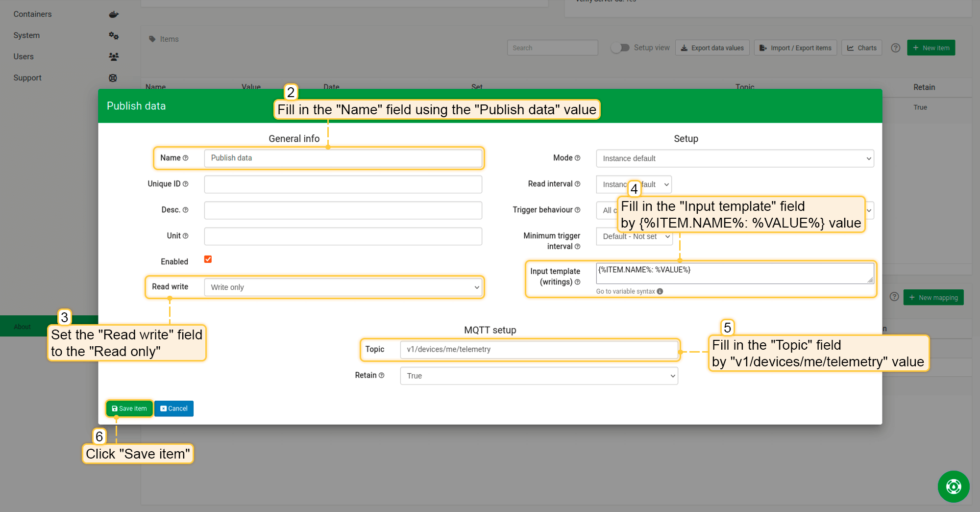
Task: Open the Read write dropdown
Action: coord(343,287)
